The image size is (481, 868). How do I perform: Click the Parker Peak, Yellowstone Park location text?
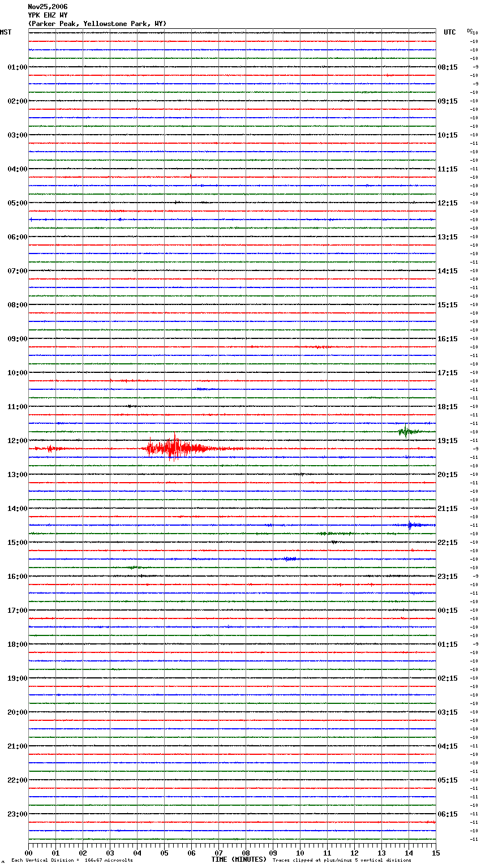pos(97,24)
